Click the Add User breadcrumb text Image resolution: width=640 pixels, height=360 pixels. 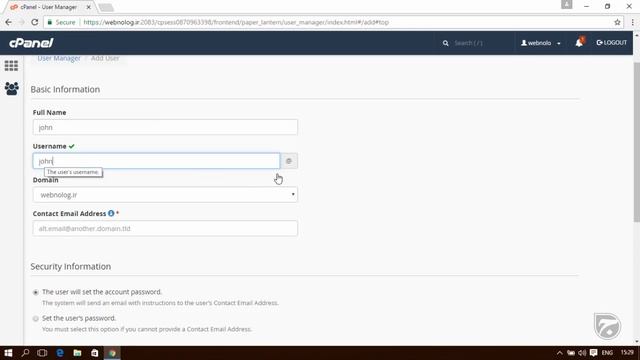[105, 58]
